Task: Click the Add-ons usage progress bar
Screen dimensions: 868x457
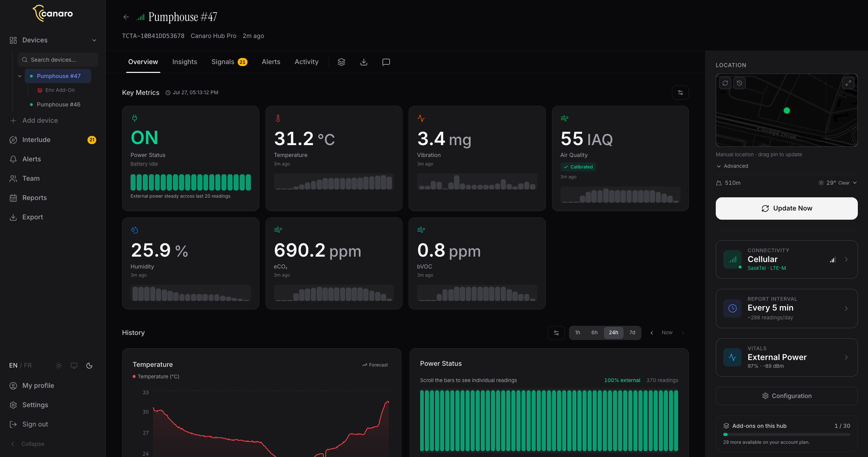Action: [x=787, y=435]
